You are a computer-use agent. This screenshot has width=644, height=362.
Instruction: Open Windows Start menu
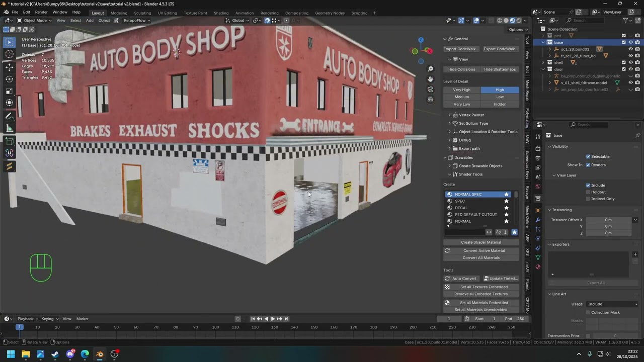click(x=11, y=354)
